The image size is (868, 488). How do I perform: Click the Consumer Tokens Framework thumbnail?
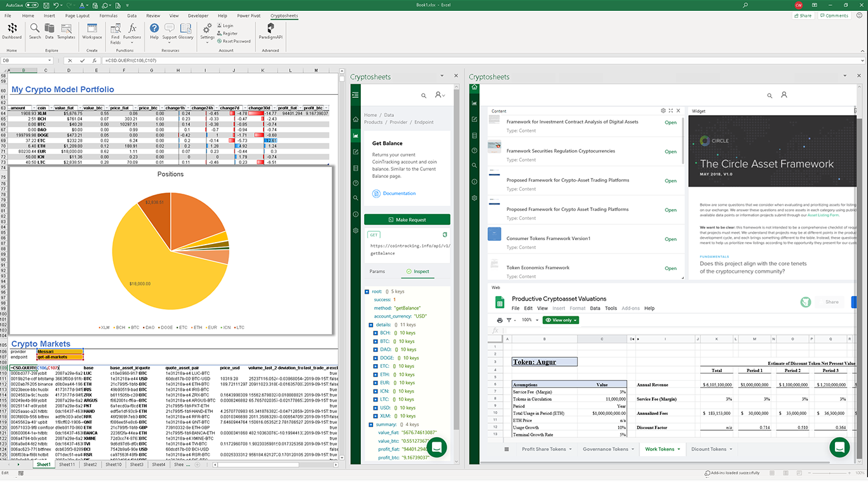coord(494,234)
